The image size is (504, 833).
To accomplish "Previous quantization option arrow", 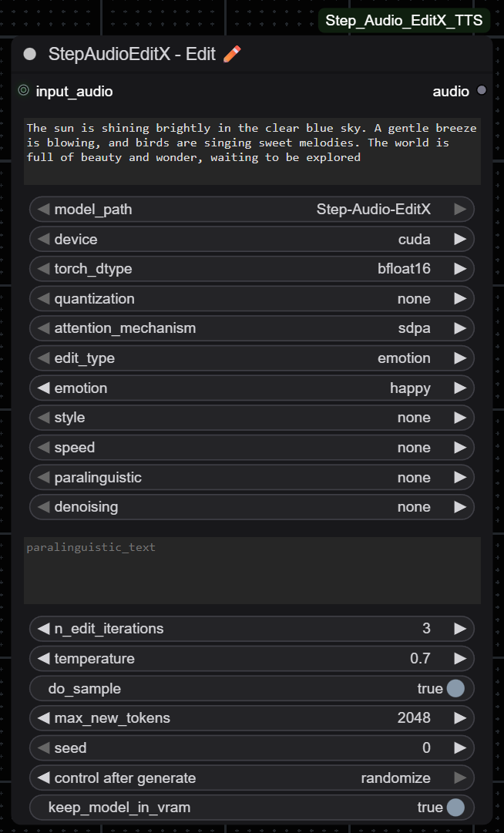I will coord(43,298).
